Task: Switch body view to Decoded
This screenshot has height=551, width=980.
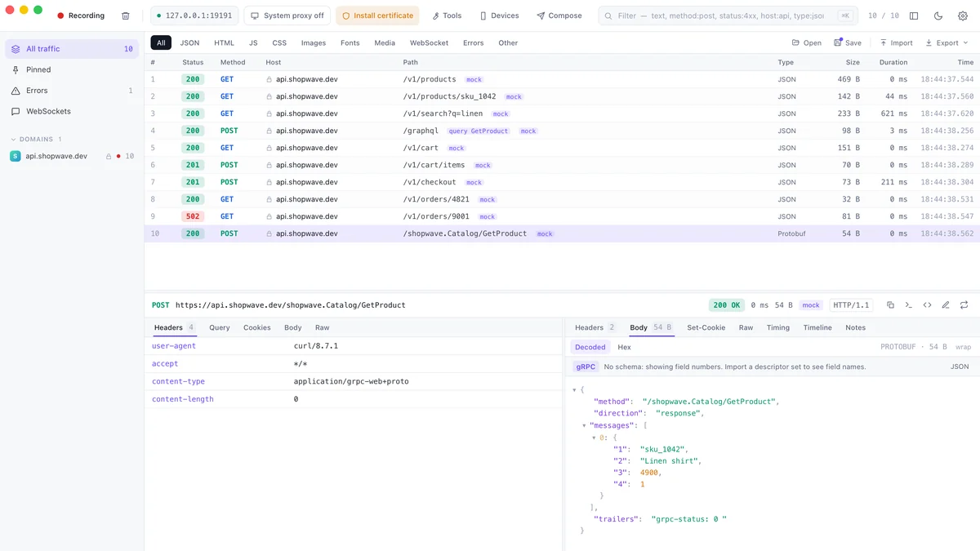Action: pos(590,347)
